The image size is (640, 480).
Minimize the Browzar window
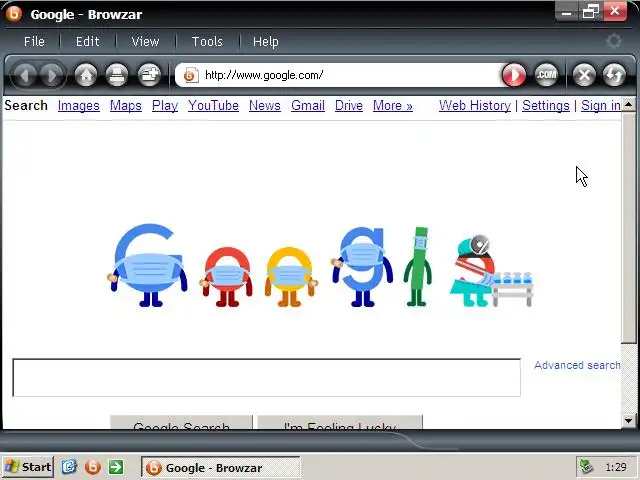pyautogui.click(x=567, y=12)
